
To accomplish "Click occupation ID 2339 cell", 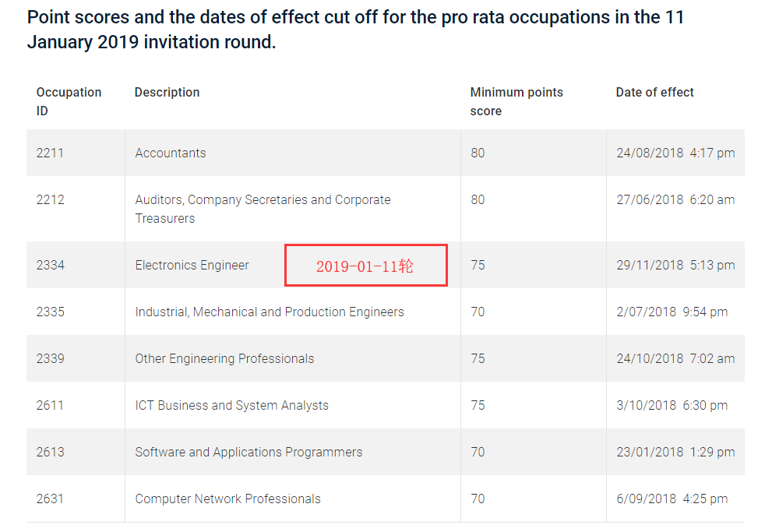I will coord(50,358).
